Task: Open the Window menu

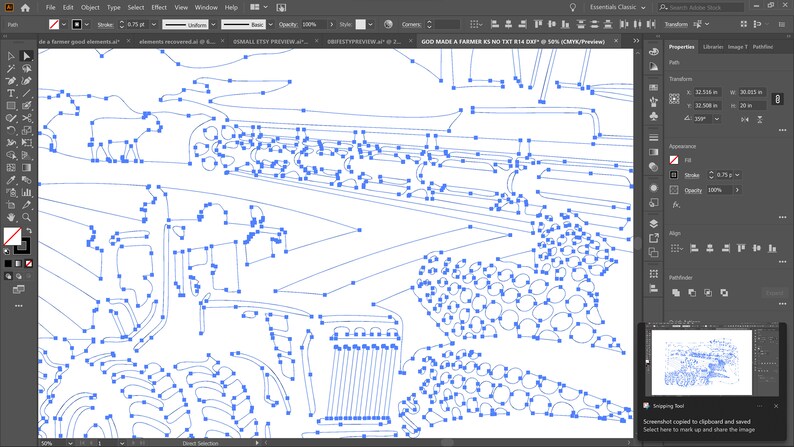Action: 206,8
